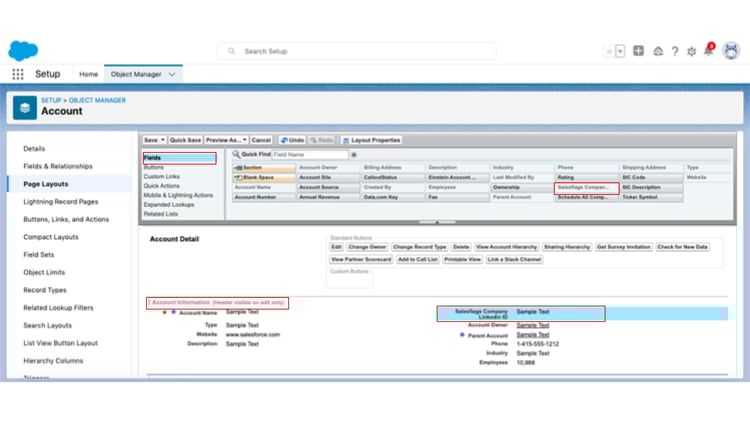The width and height of the screenshot is (750, 421).
Task: Select the Account Site palette field
Action: point(328,177)
